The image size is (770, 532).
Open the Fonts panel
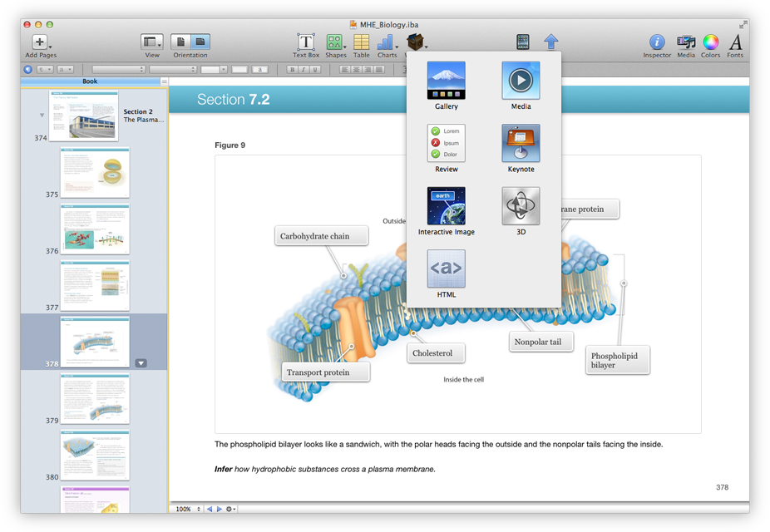(x=735, y=42)
